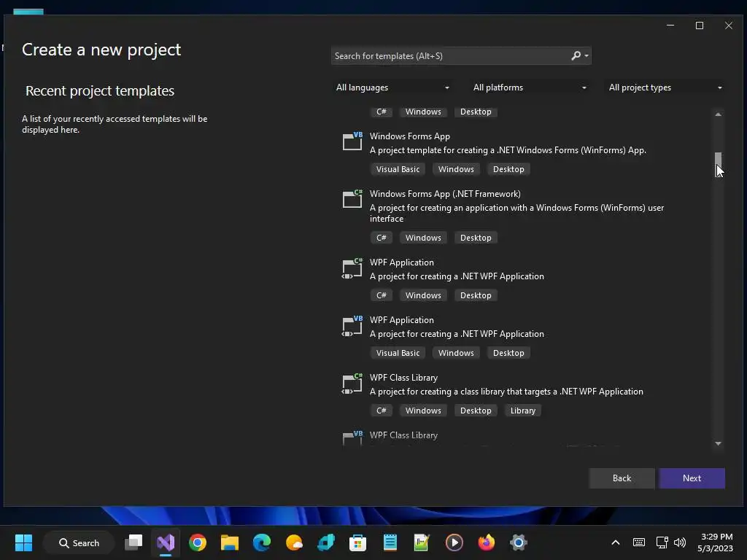The width and height of the screenshot is (747, 560).
Task: Select the C# 'WPF Application' template title
Action: 402,262
